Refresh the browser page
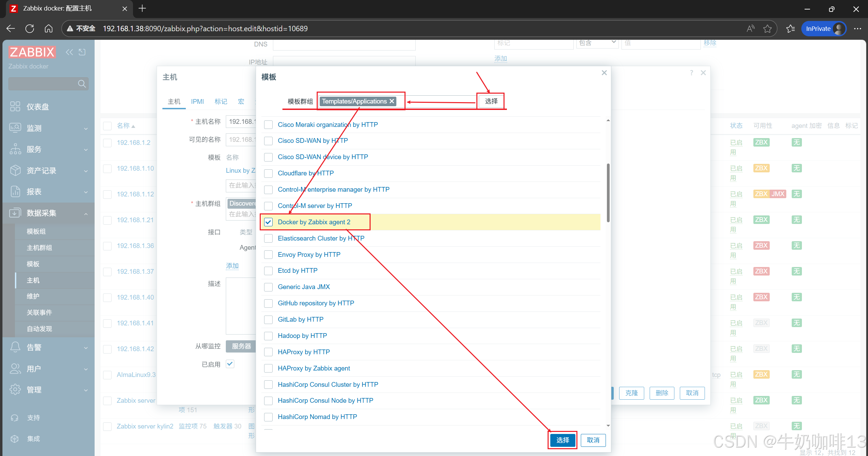The width and height of the screenshot is (868, 456). pos(30,28)
